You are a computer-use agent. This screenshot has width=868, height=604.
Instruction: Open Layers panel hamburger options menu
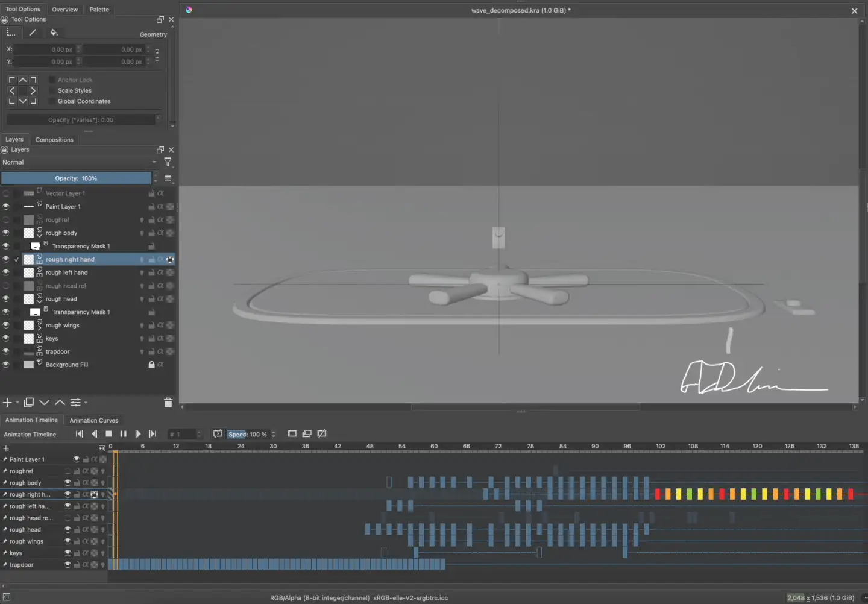(168, 178)
